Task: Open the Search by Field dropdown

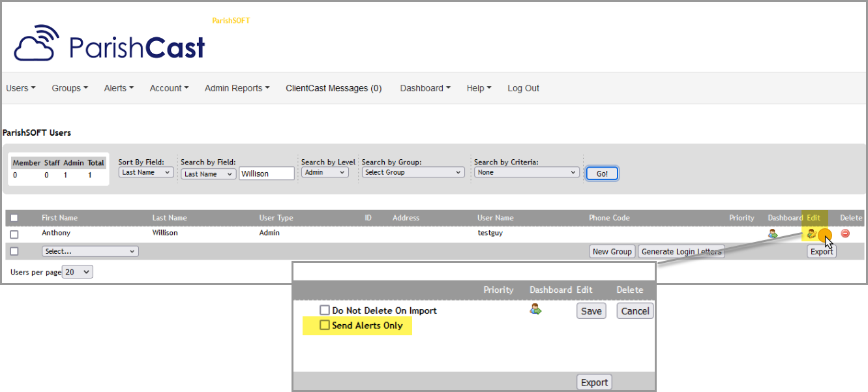Action: coord(209,174)
